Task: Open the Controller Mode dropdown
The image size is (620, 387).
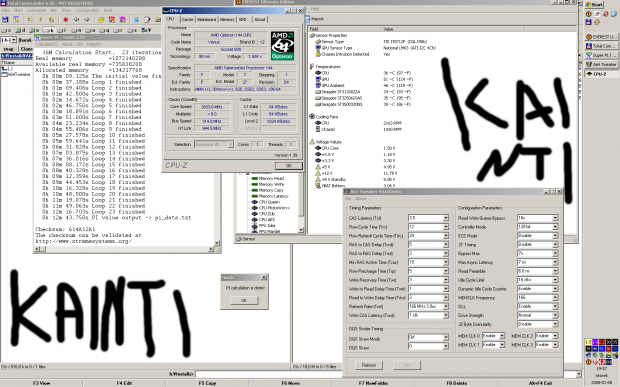Action: [555, 227]
